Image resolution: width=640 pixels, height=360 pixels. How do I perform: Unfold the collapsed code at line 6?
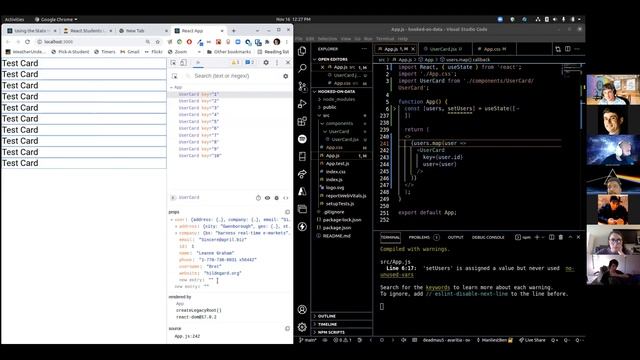click(395, 109)
